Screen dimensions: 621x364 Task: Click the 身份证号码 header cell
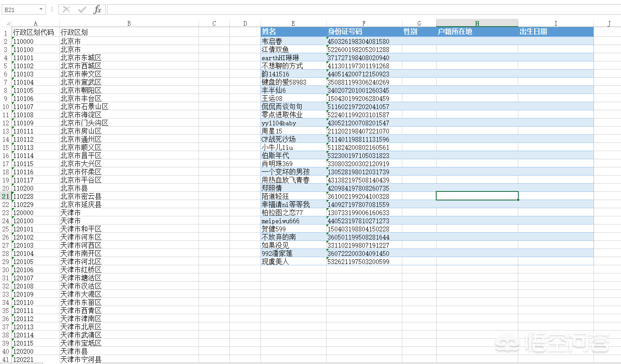364,32
